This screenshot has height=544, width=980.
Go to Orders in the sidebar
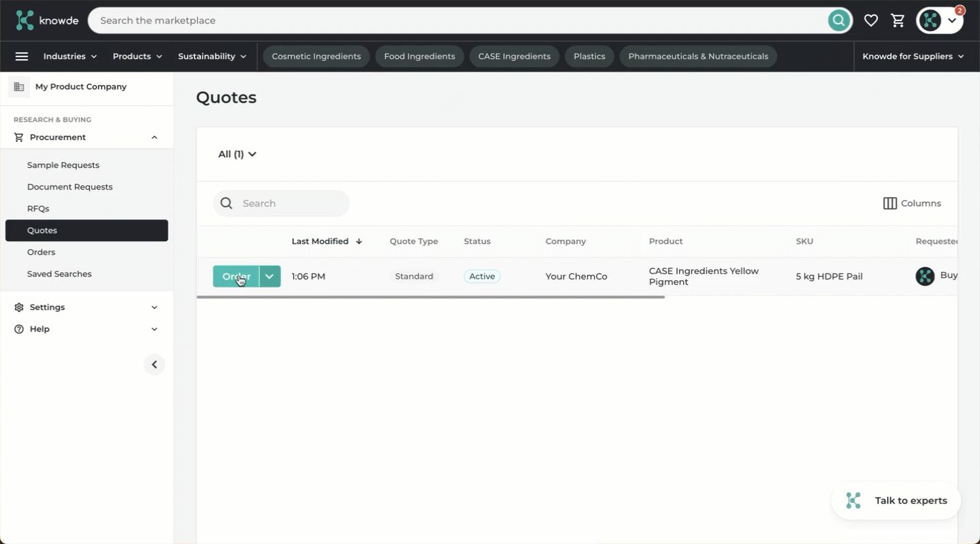[42, 252]
